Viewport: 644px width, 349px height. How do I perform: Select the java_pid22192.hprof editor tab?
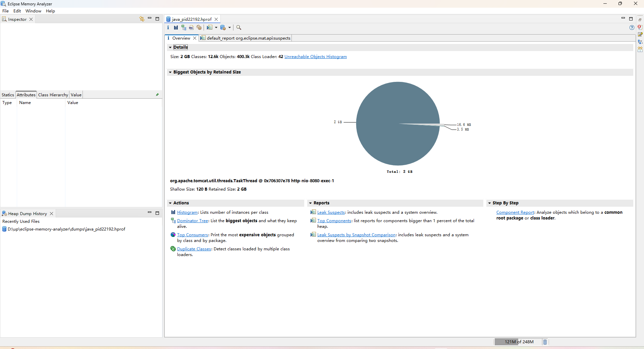coord(192,19)
